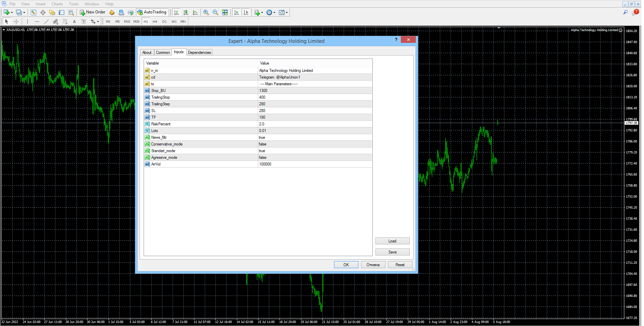Open the search magnifier icon
Screen dimensions: 644x326
(625, 12)
